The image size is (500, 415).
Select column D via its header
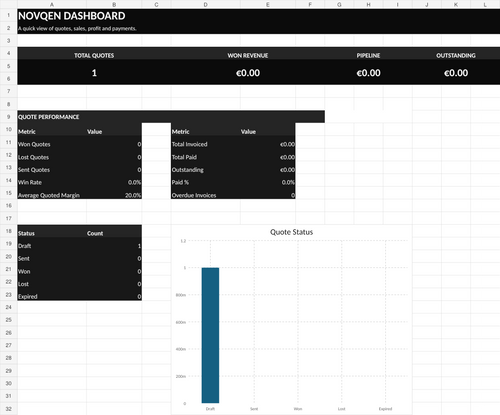206,4
